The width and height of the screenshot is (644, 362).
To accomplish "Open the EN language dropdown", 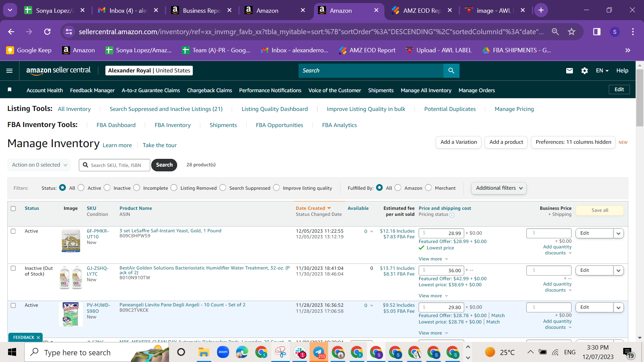I will click(602, 71).
